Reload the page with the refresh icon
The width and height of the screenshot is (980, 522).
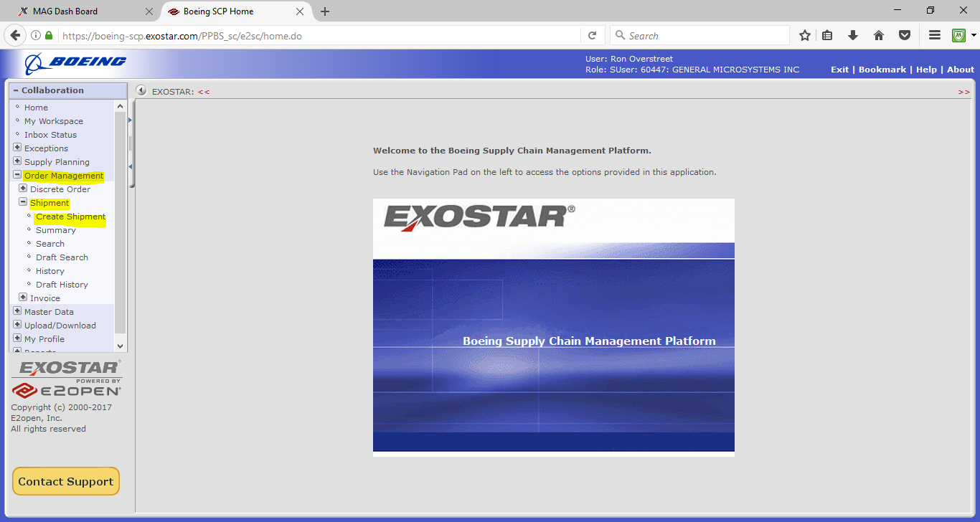pos(592,35)
